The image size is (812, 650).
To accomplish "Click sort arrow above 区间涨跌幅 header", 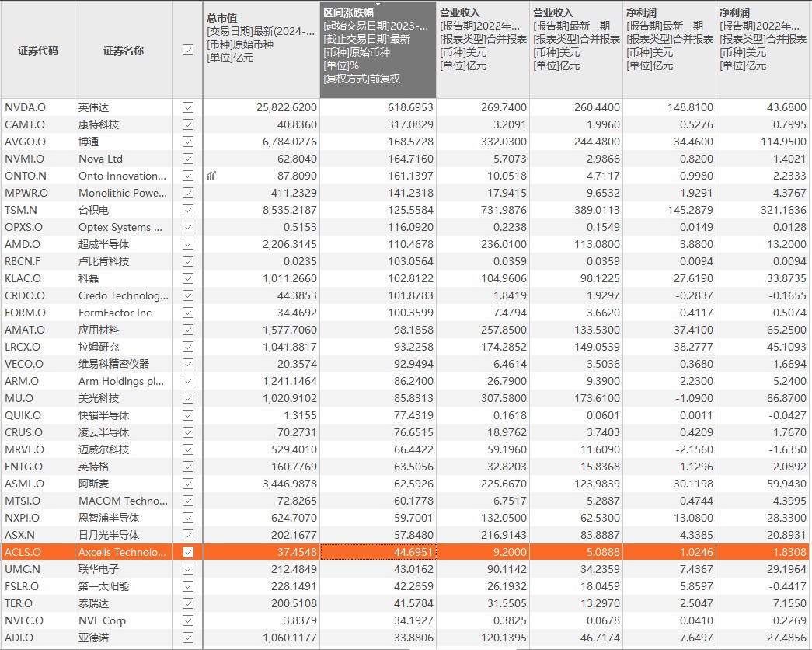I will tap(378, 5).
